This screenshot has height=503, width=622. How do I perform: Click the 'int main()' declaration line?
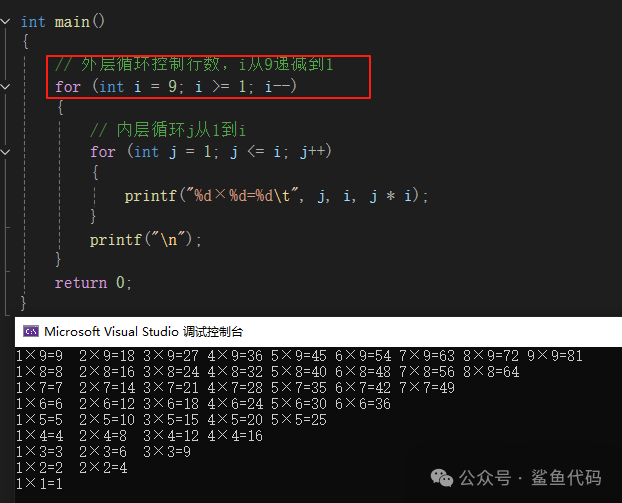[63, 21]
